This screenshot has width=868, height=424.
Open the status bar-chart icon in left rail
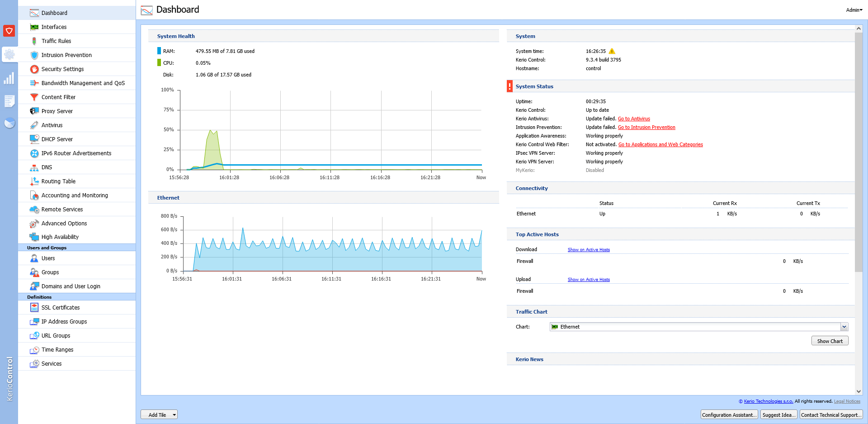click(9, 79)
